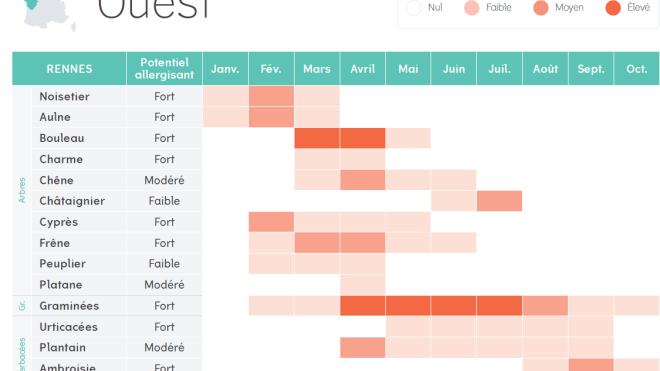
Task: Click the Graminées row label
Action: click(69, 306)
